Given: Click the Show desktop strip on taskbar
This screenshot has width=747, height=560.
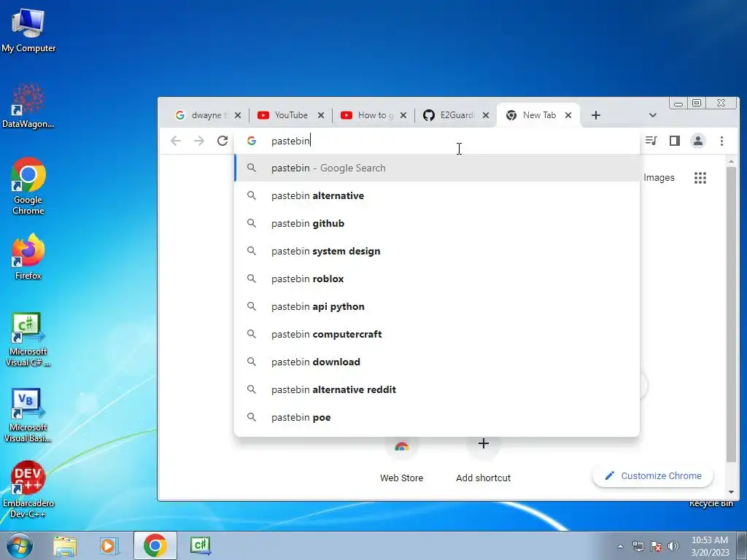Looking at the screenshot, I should click(x=742, y=545).
